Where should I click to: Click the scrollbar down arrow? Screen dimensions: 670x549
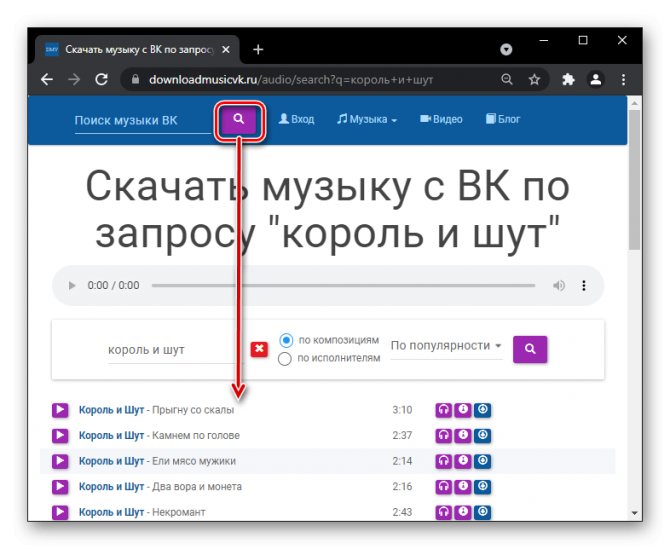[634, 513]
